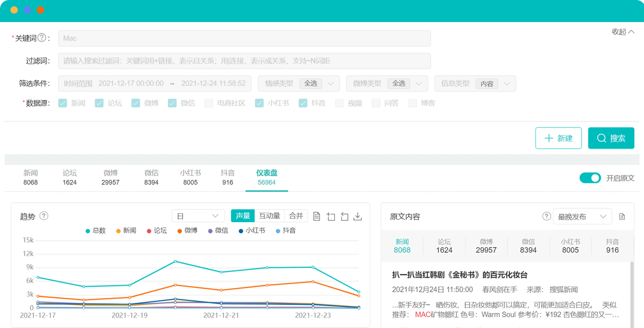Click the trend help question-mark icon
This screenshot has width=644, height=328.
44,216
